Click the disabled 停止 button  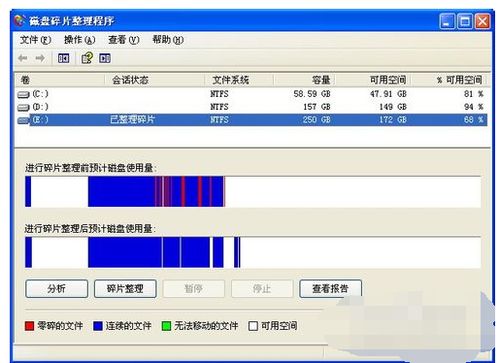262,289
